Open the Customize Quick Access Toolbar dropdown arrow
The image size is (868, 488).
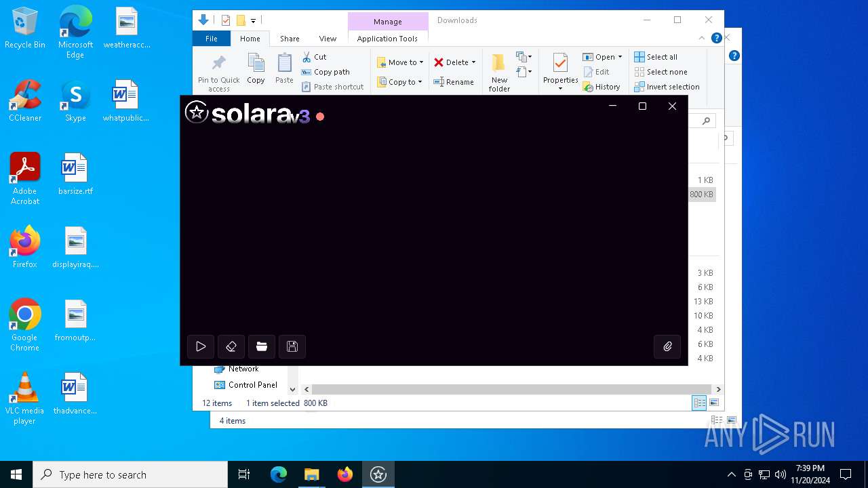click(253, 20)
